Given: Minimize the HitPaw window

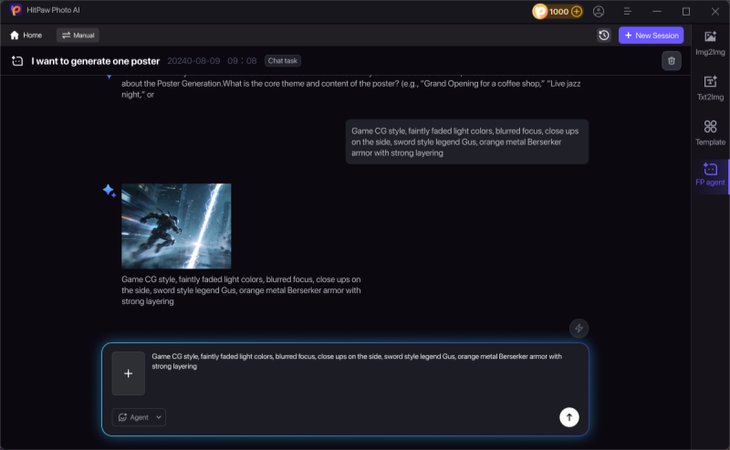Looking at the screenshot, I should click(656, 11).
